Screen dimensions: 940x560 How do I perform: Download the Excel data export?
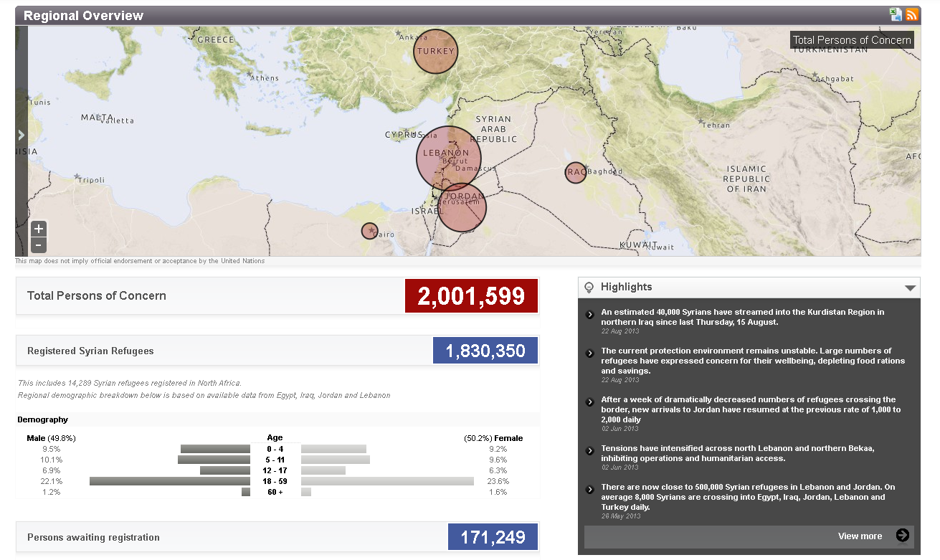pos(896,14)
